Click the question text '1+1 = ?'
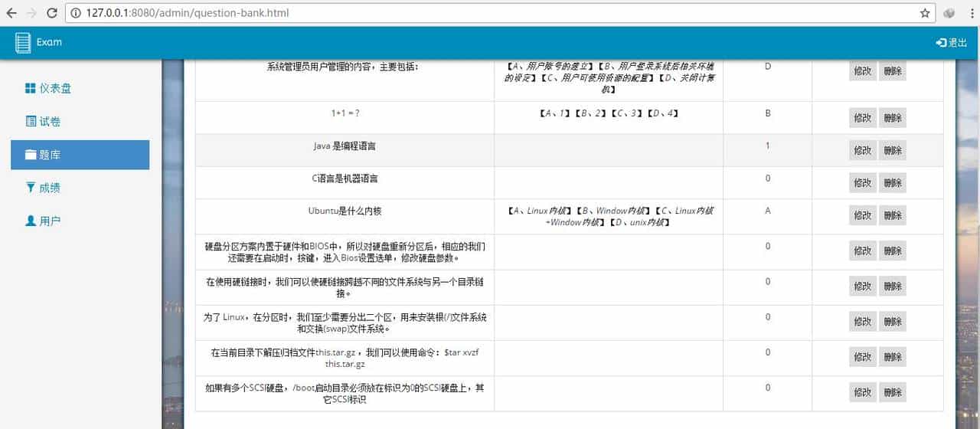 tap(345, 113)
